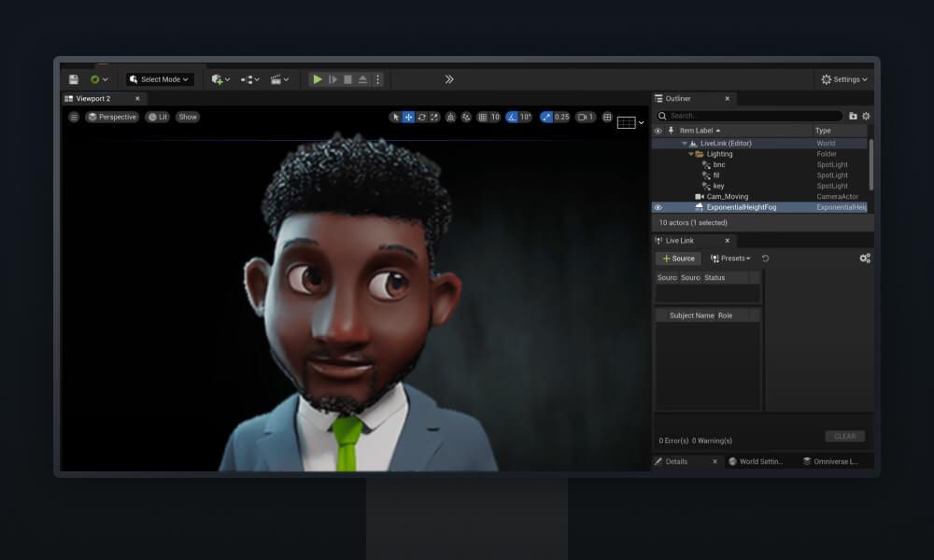The image size is (934, 560).
Task: Open the Blueprints dropdown in the toolbar
Action: (x=249, y=79)
